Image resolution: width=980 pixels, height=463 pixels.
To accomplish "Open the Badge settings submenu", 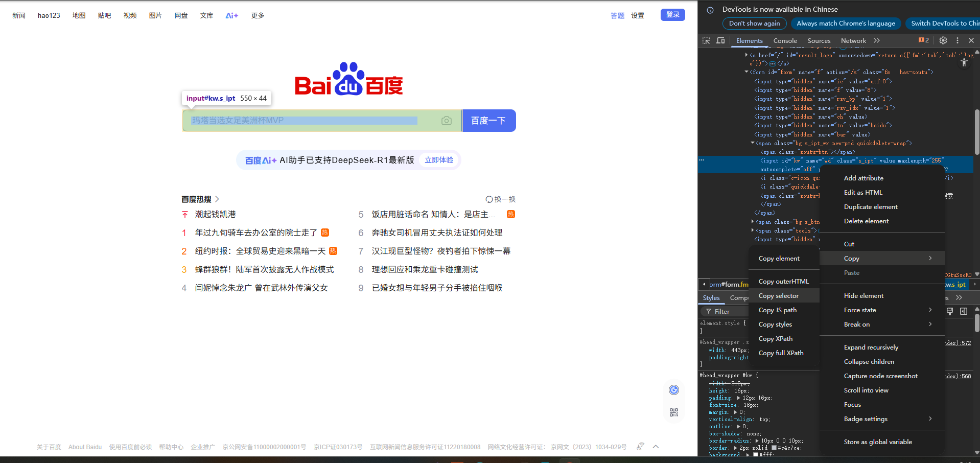I will [x=882, y=419].
